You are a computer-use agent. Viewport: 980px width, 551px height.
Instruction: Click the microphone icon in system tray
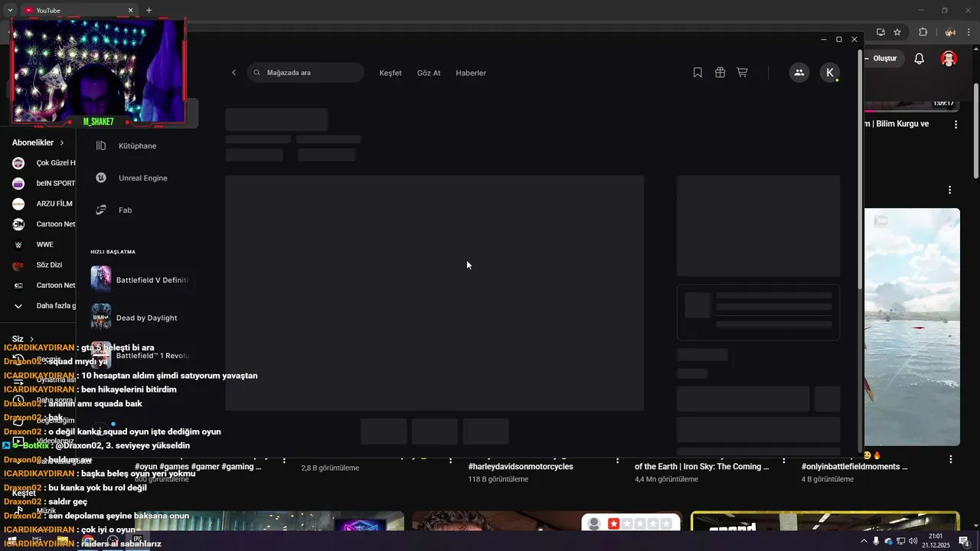click(x=877, y=541)
